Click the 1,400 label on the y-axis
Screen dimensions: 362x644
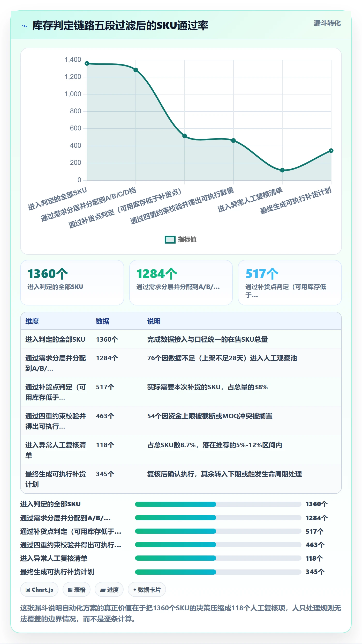coord(73,60)
